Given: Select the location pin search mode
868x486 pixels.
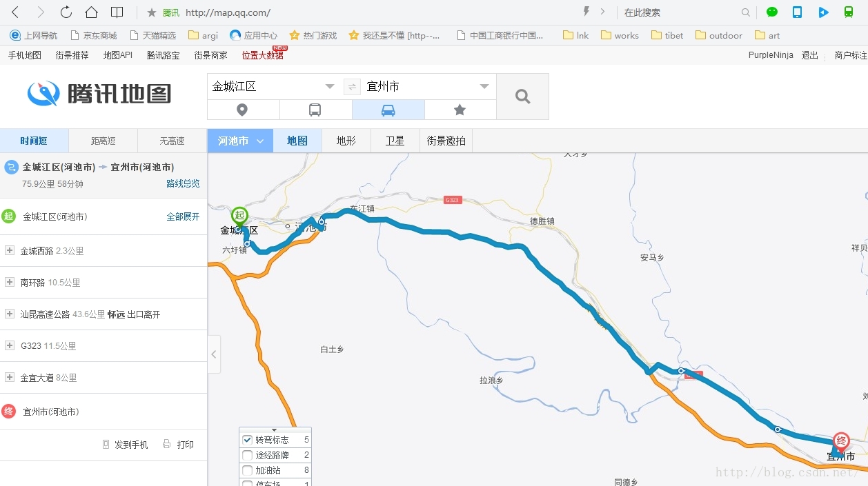Looking at the screenshot, I should tap(243, 110).
